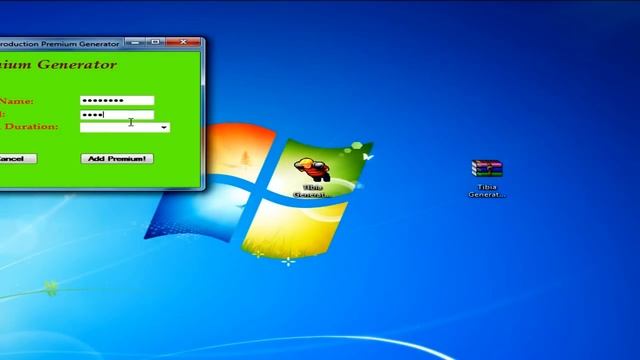Close the Premium Generator window
The image size is (640, 360).
[183, 42]
